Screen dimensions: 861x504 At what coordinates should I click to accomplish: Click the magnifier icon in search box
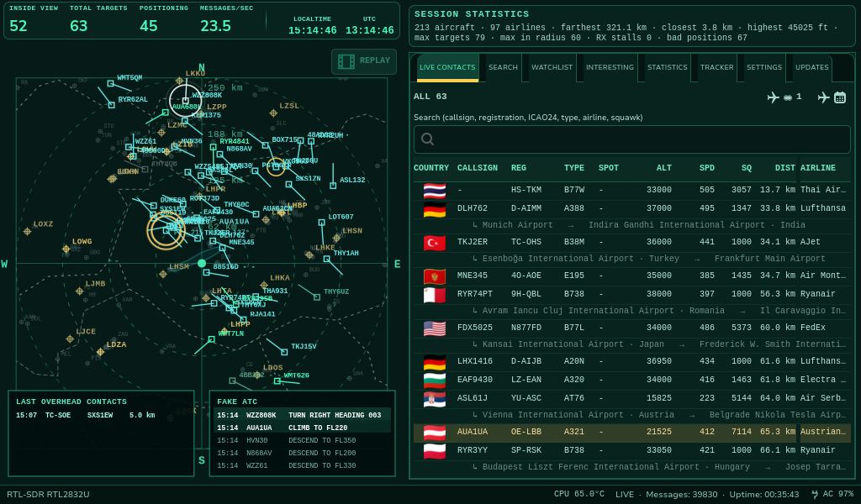(427, 139)
